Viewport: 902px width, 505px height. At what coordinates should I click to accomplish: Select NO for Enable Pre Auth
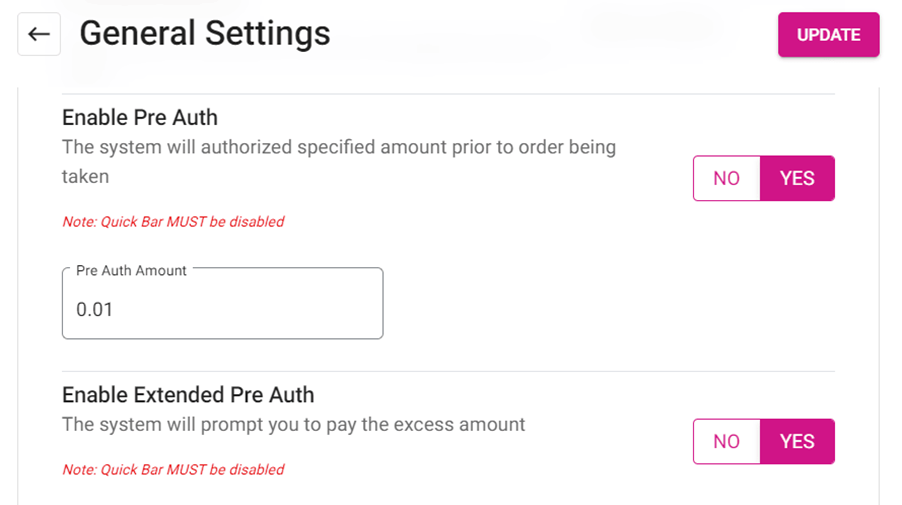(x=727, y=179)
